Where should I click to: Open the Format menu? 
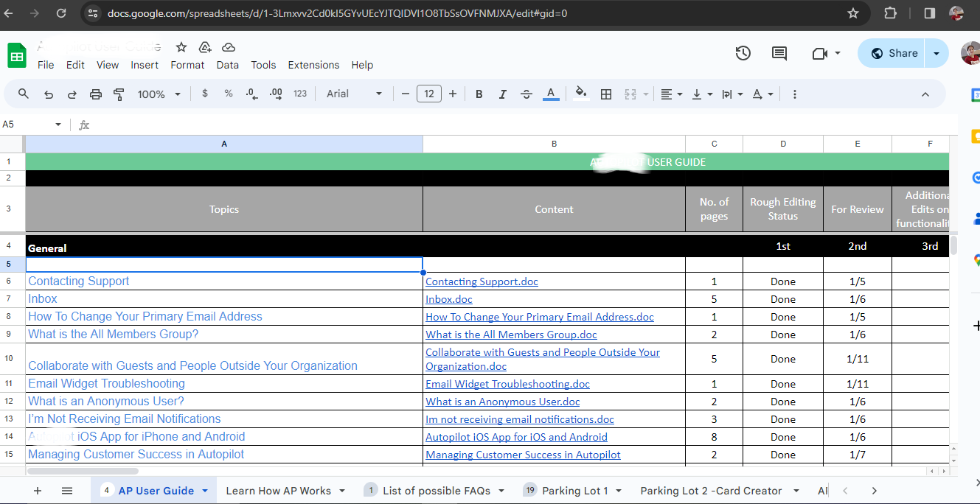187,65
